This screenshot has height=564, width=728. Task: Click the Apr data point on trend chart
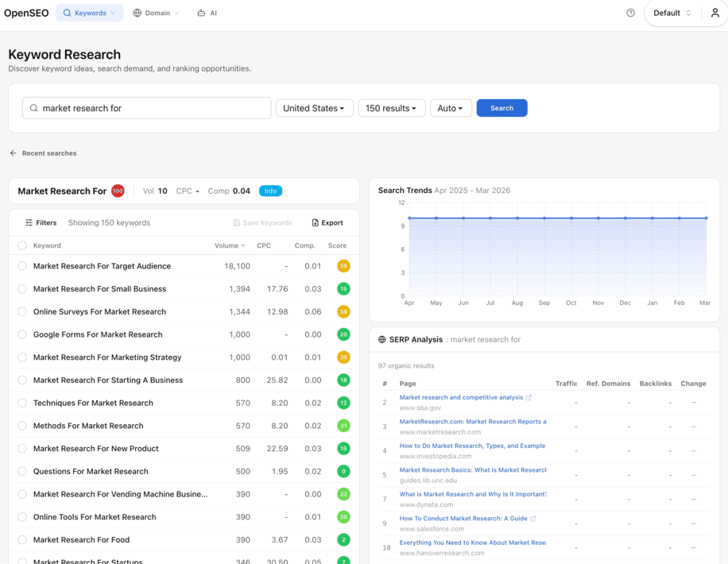coord(409,218)
